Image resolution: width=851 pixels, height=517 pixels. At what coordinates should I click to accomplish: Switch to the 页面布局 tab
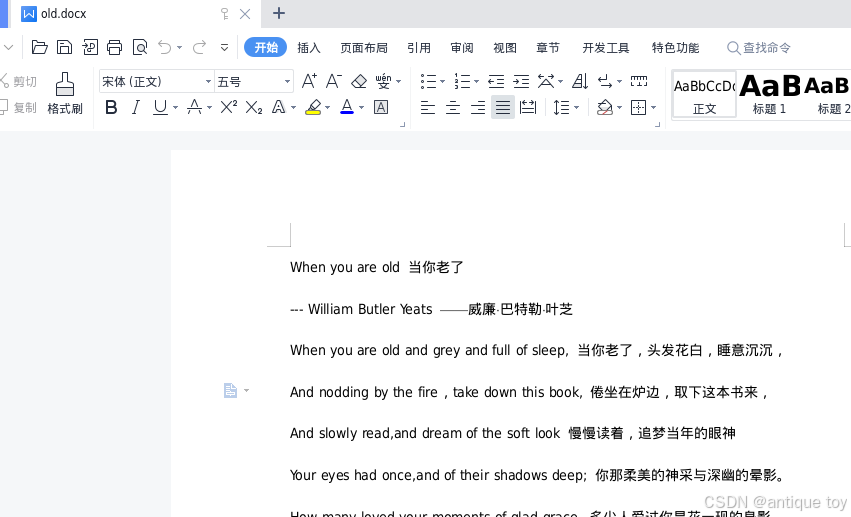tap(364, 48)
